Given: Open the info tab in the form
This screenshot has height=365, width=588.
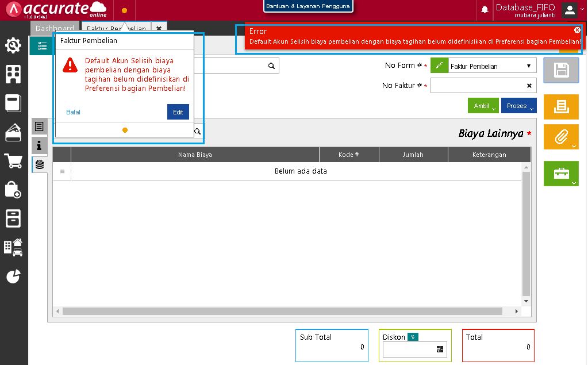Looking at the screenshot, I should (x=39, y=145).
